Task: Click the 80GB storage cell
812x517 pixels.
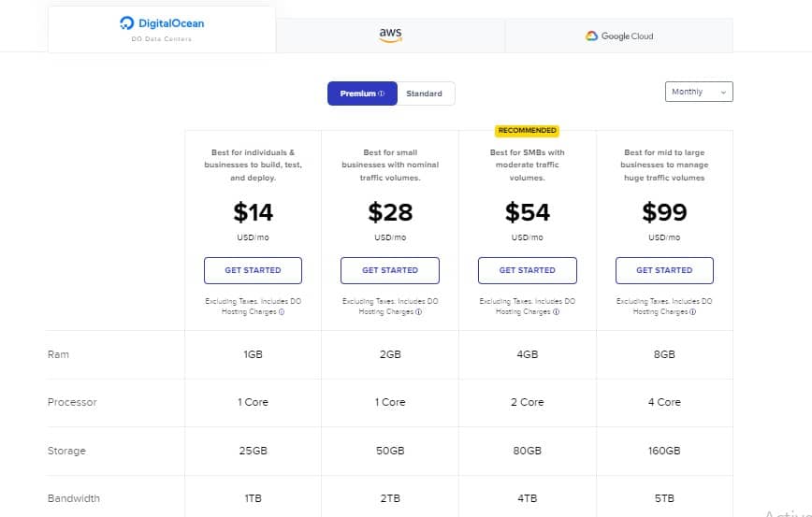Action: [x=528, y=451]
